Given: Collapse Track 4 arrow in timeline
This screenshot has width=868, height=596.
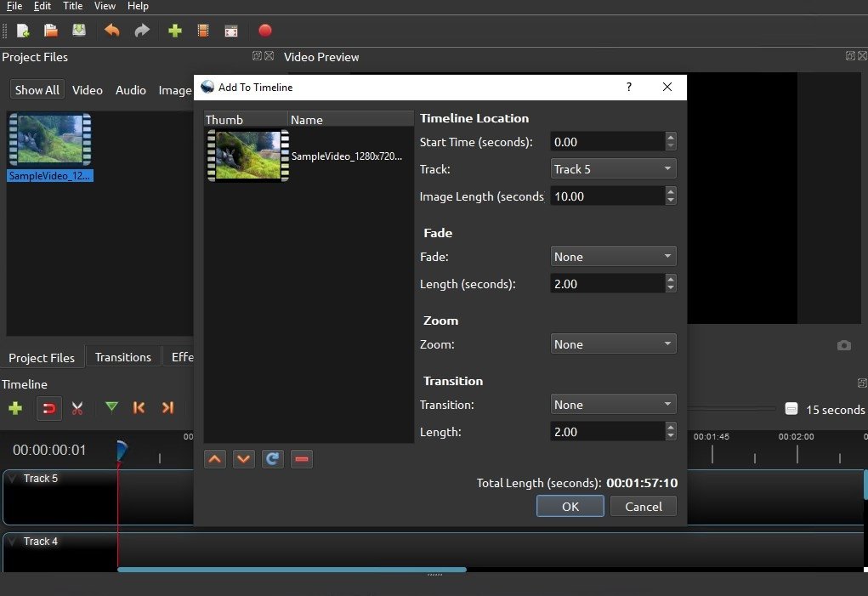Looking at the screenshot, I should pyautogui.click(x=14, y=542).
